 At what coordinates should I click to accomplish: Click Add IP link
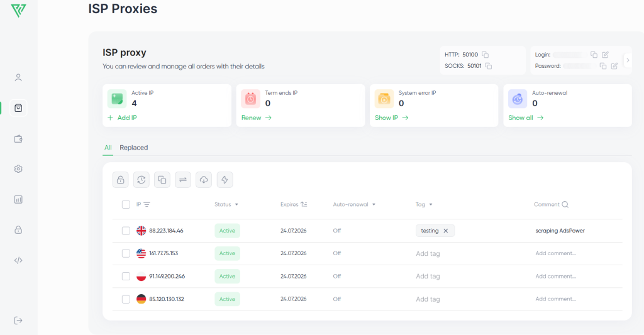click(x=123, y=118)
